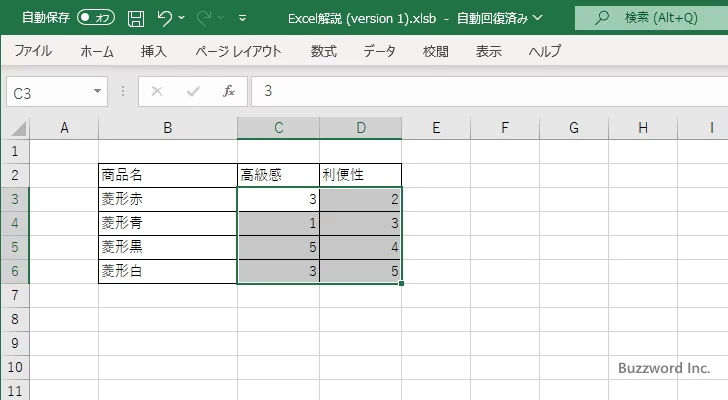This screenshot has width=728, height=400.
Task: Click the 高級感 header cell
Action: tap(278, 175)
